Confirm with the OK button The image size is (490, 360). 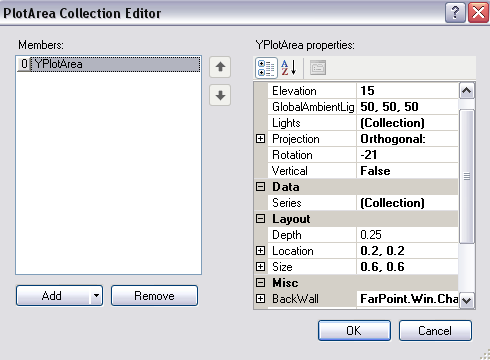pyautogui.click(x=354, y=331)
